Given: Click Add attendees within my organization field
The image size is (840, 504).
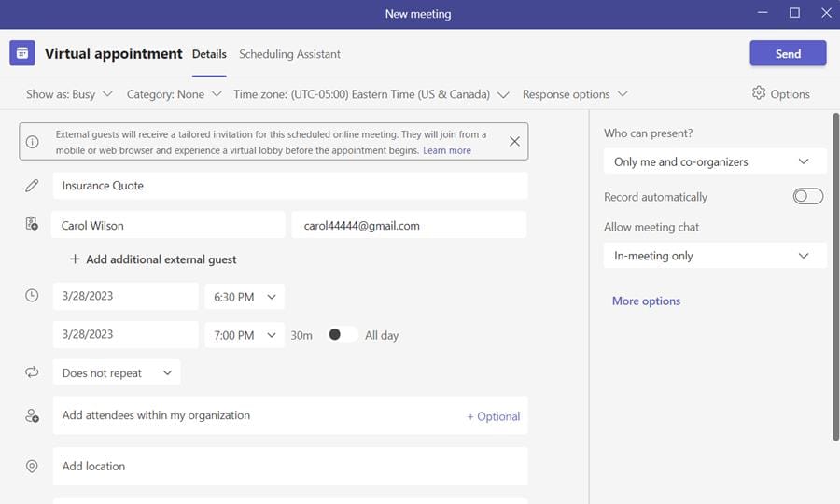Looking at the screenshot, I should (290, 415).
